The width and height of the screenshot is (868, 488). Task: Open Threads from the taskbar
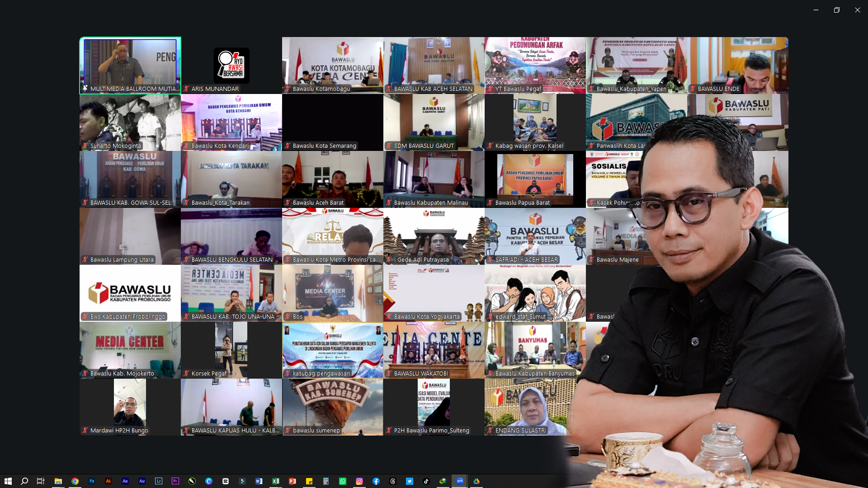(x=393, y=481)
